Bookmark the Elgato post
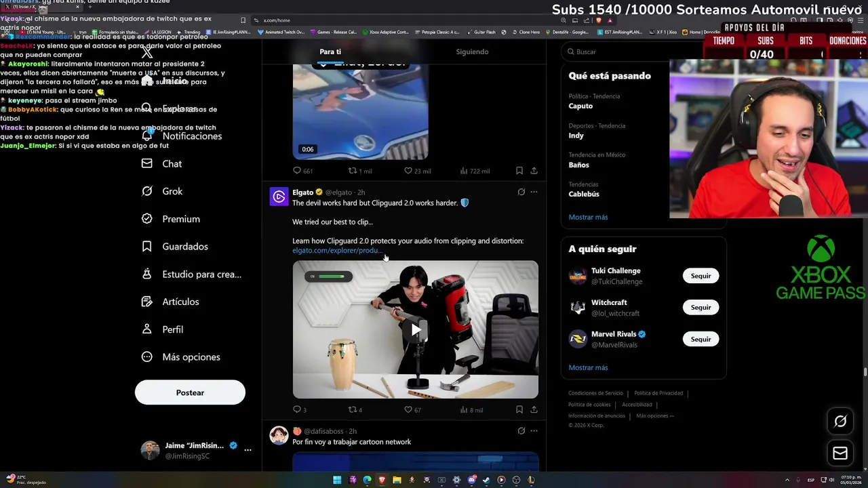Viewport: 868px width, 488px height. click(519, 409)
